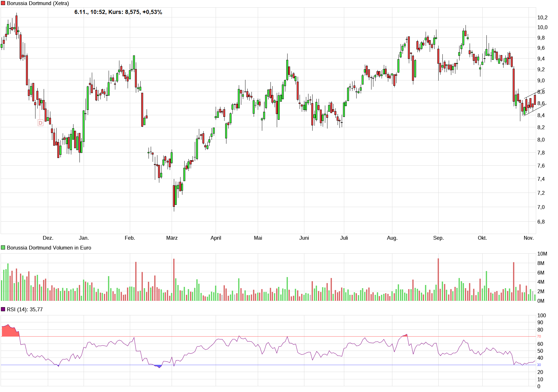Click the '9,6' price axis value
Image resolution: width=558 pixels, height=392 pixels.
pyautogui.click(x=541, y=48)
